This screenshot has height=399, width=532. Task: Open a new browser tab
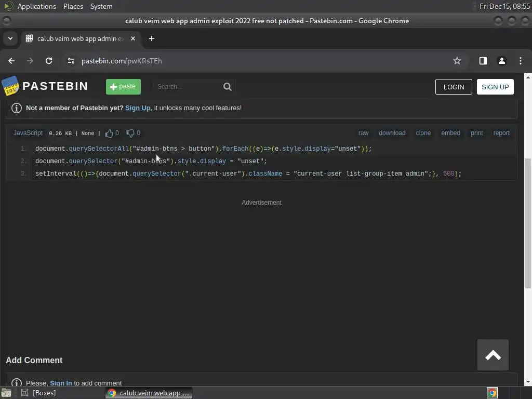[152, 38]
